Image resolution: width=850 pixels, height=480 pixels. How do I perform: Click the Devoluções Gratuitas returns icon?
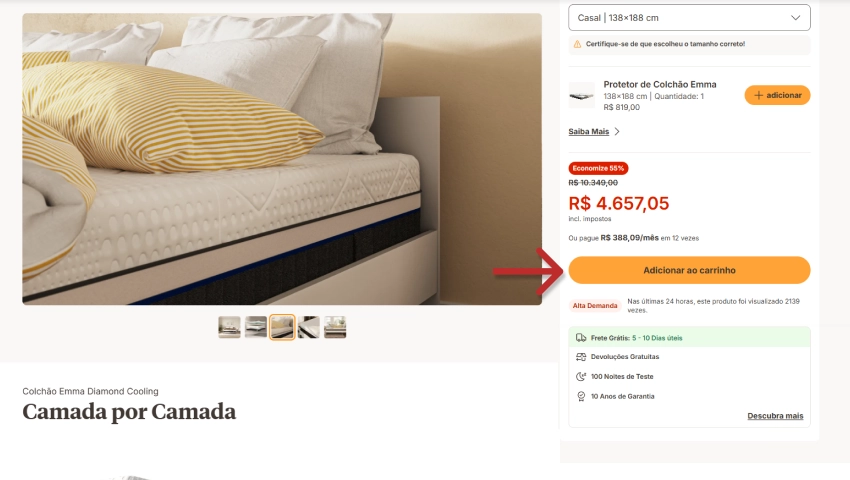(581, 357)
